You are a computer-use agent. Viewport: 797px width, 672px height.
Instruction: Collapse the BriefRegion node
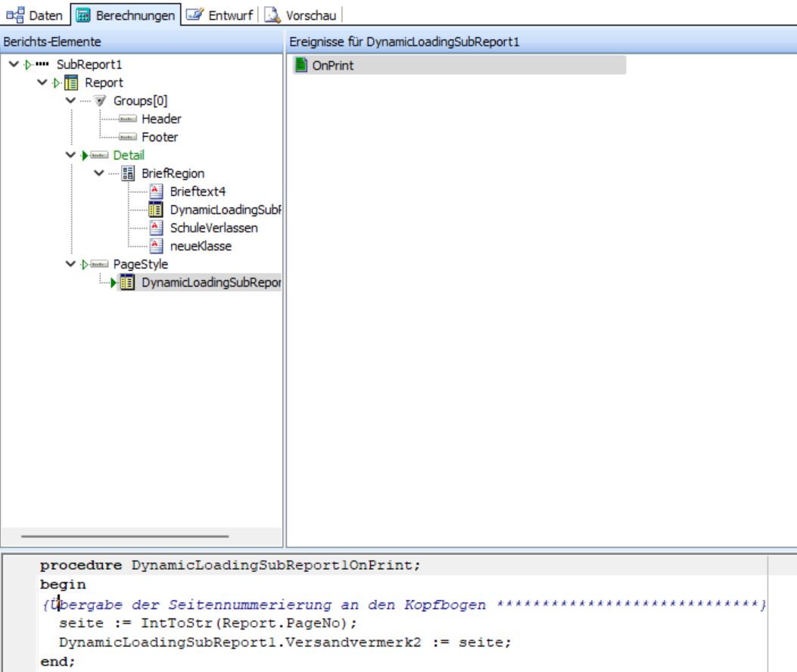pos(99,173)
